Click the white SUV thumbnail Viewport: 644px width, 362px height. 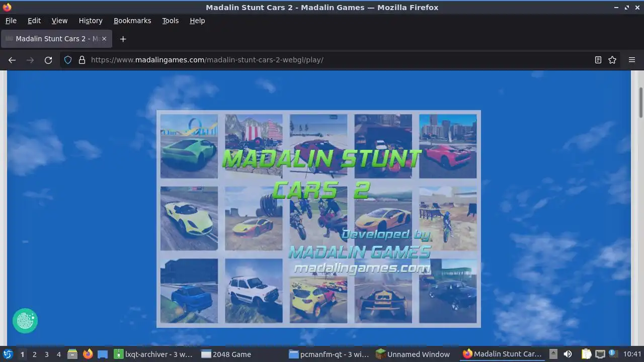[254, 291]
